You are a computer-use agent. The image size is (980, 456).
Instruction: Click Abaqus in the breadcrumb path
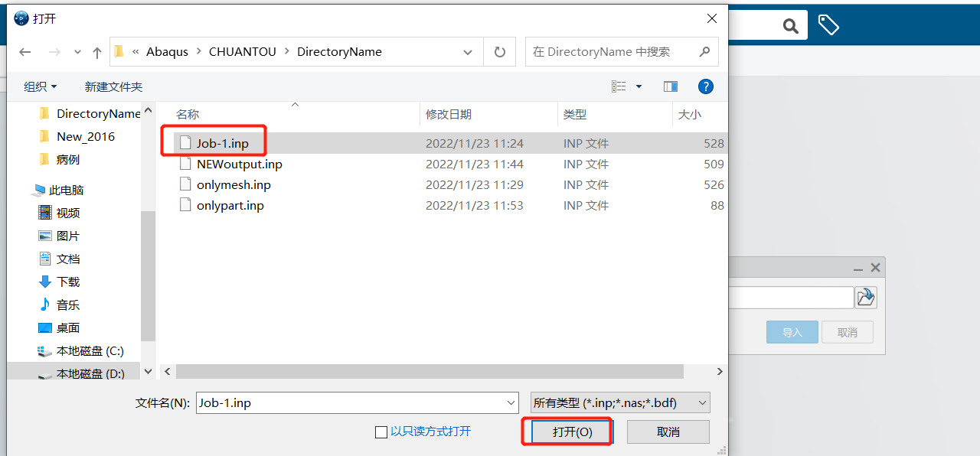tap(166, 51)
